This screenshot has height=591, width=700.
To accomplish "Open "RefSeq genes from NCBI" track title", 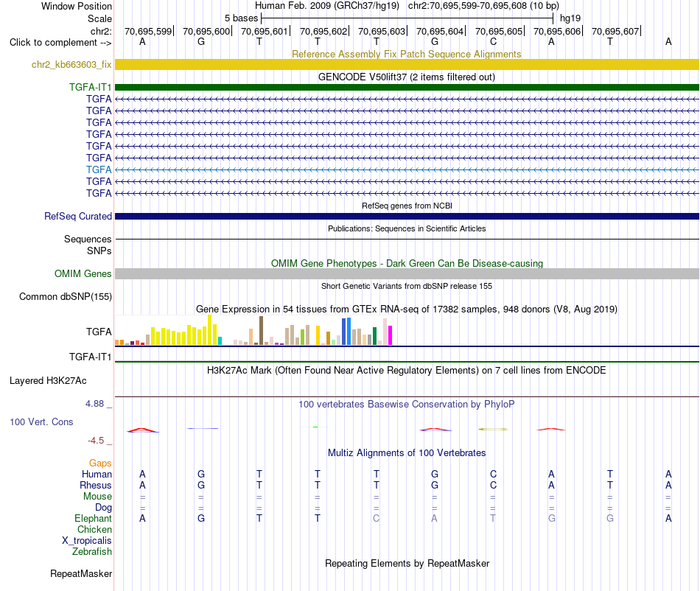I will point(407,206).
